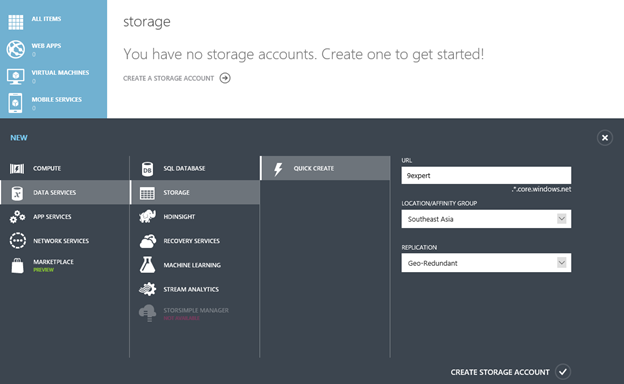Select the Quick Create option

coord(326,168)
